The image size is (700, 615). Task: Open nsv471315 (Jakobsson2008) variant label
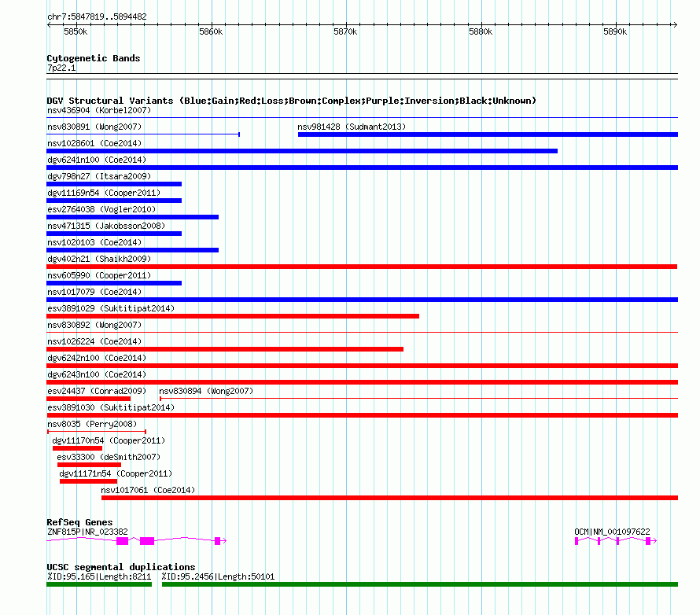point(106,226)
